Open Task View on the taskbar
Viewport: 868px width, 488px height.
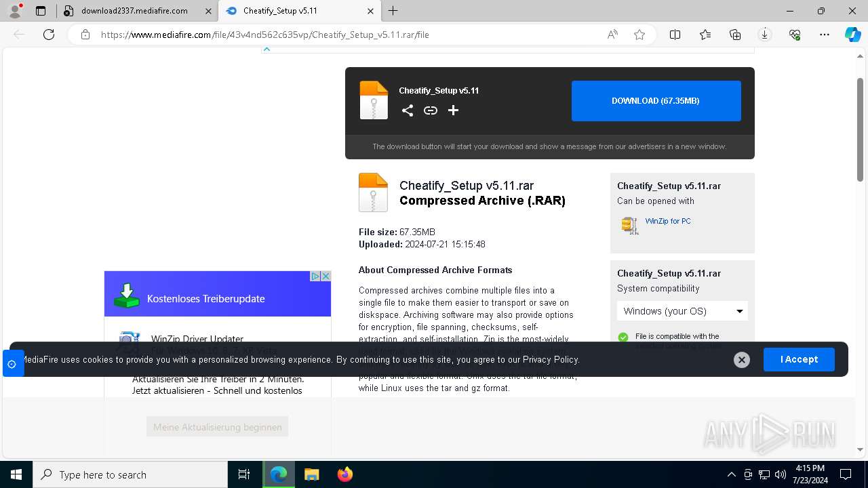(244, 474)
